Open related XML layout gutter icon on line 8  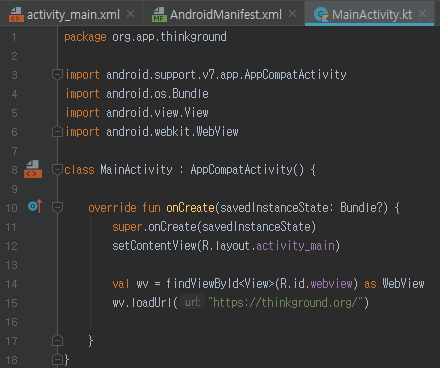[x=33, y=169]
